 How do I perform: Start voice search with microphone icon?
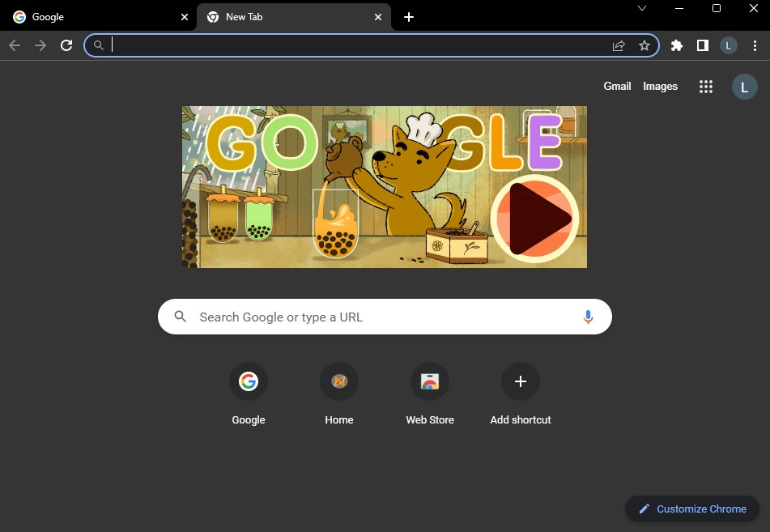[x=588, y=317]
